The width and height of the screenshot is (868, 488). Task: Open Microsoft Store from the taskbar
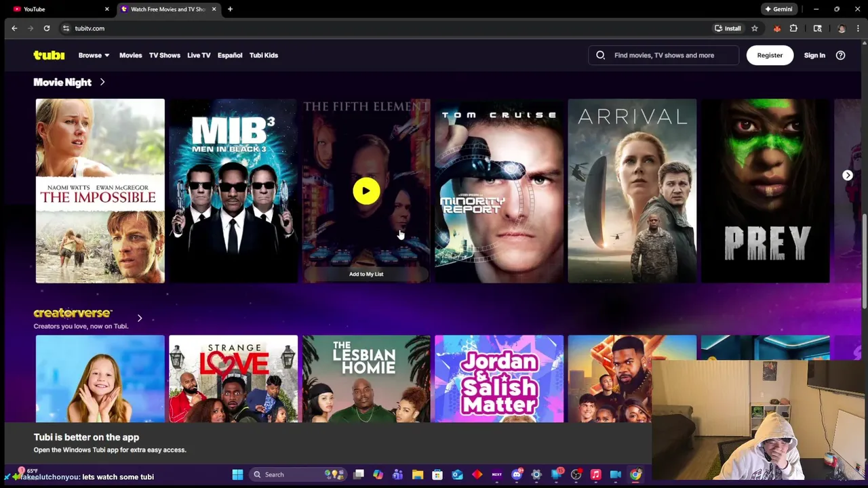[x=437, y=474]
